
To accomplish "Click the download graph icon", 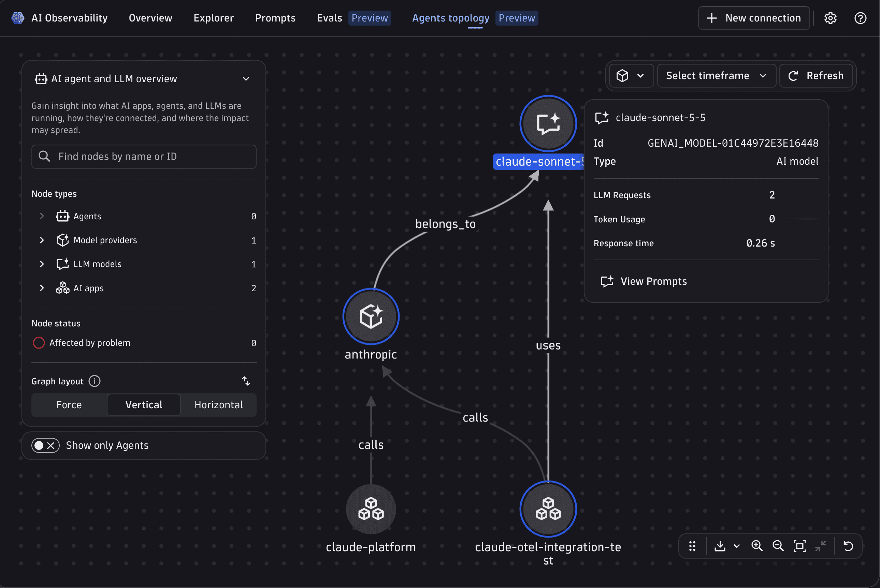I will pyautogui.click(x=720, y=546).
